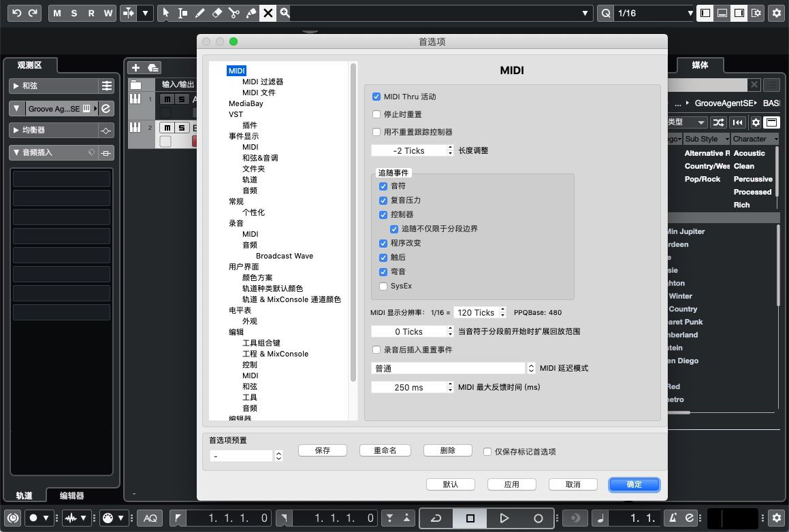Select the Erase tool

click(217, 13)
